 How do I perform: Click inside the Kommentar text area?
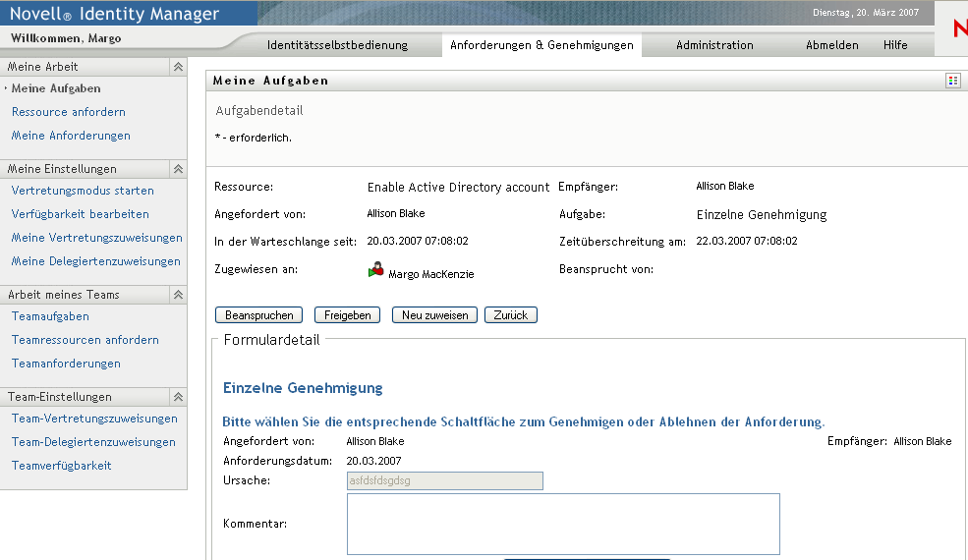pyautogui.click(x=563, y=524)
